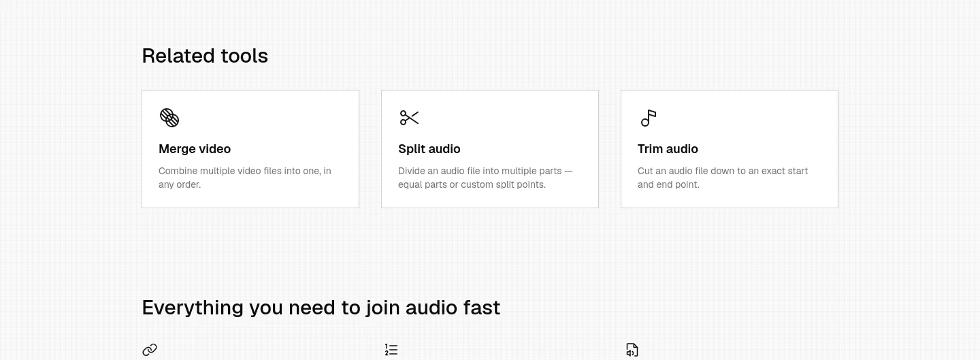Click the numbered list feature icon
980x360 pixels.
click(x=391, y=350)
